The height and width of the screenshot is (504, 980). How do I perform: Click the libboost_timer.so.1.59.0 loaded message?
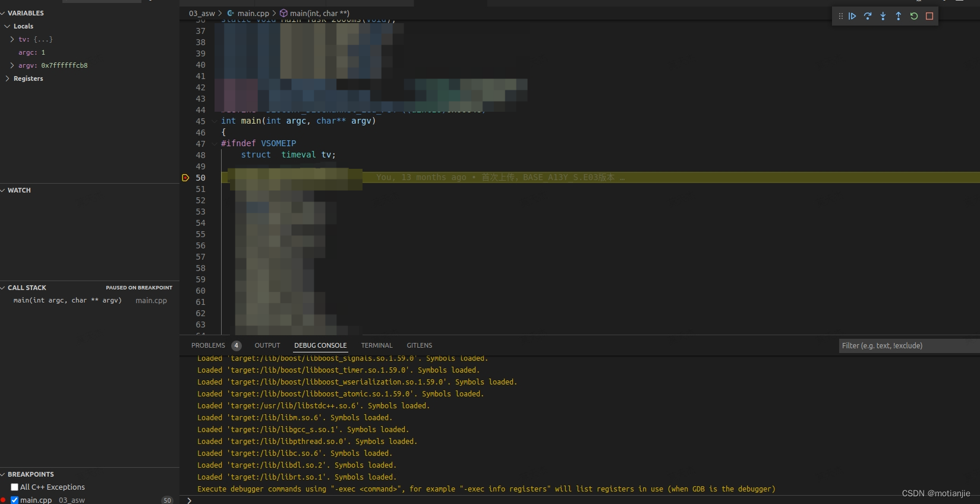[x=338, y=370]
